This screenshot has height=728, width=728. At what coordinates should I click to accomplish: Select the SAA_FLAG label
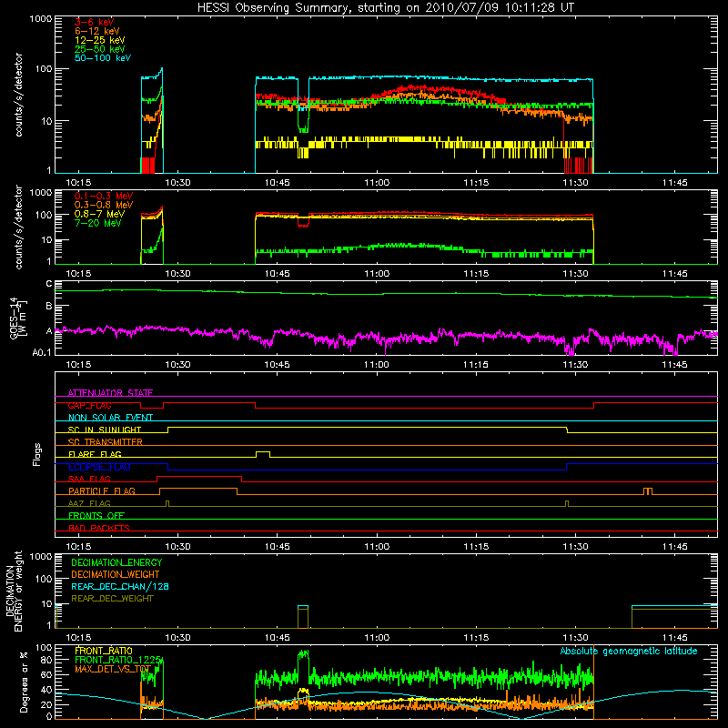click(89, 479)
